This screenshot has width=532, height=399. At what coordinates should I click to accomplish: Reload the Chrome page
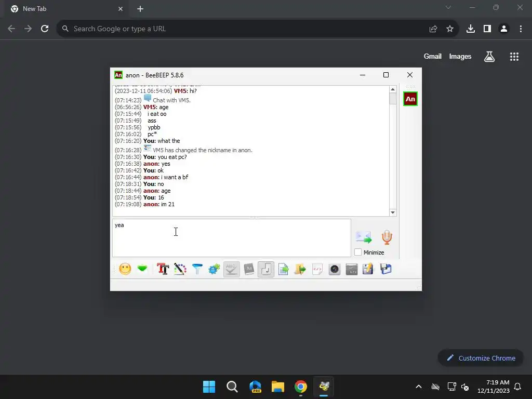(x=45, y=29)
